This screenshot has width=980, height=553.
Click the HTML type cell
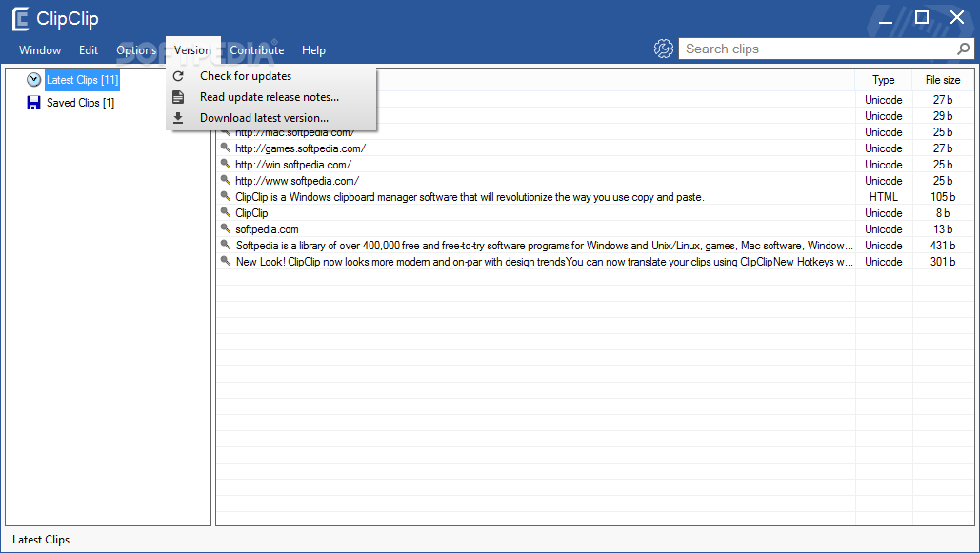883,197
